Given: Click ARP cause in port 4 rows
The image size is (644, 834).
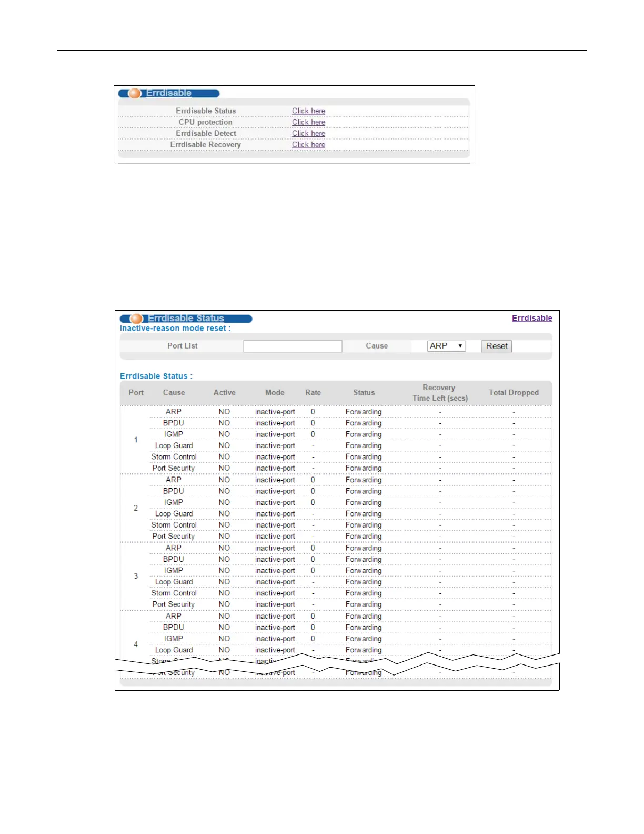Looking at the screenshot, I should (174, 616).
